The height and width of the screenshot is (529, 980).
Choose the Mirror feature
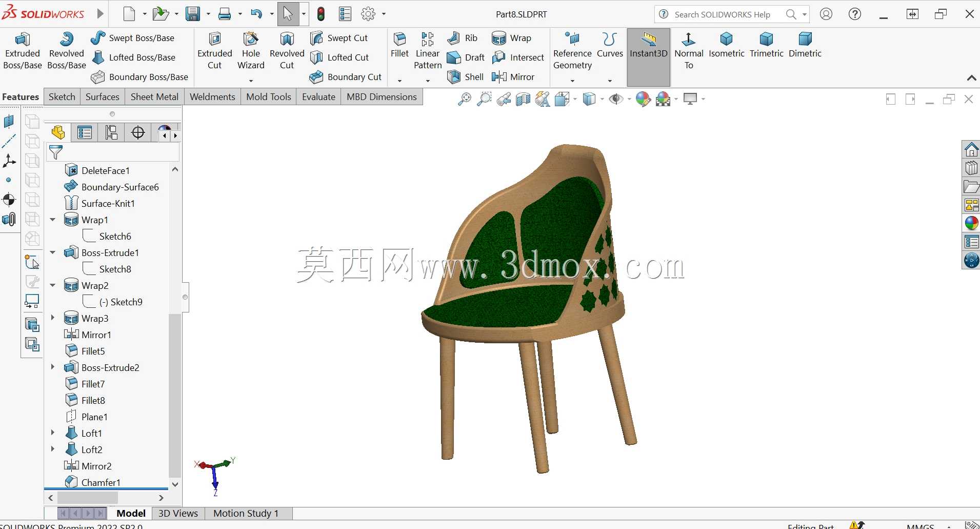tap(513, 77)
